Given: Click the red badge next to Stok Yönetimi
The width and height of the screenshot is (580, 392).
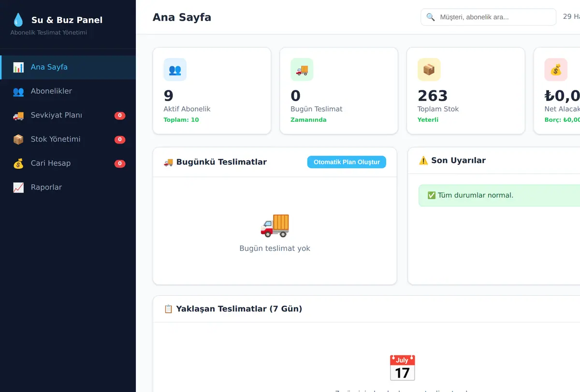Looking at the screenshot, I should coord(120,140).
